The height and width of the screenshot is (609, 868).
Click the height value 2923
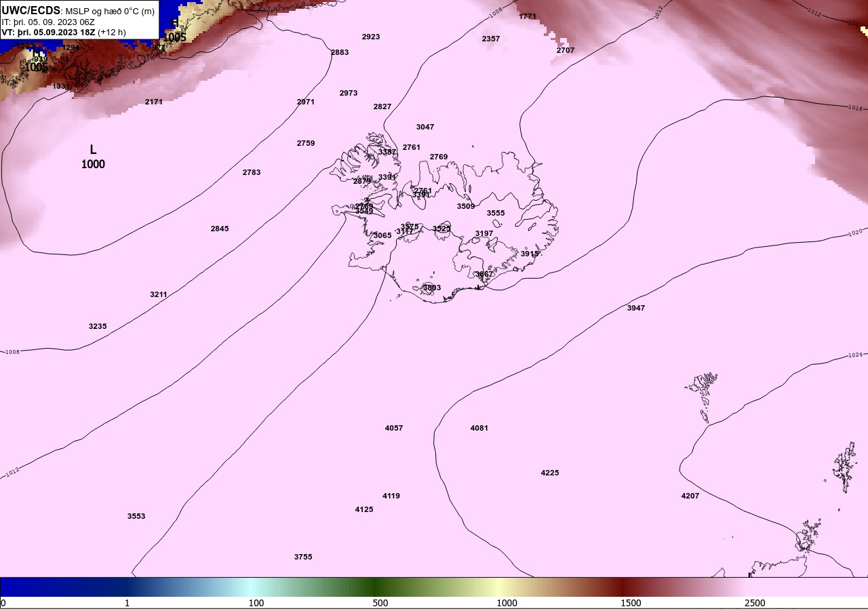[x=371, y=37]
